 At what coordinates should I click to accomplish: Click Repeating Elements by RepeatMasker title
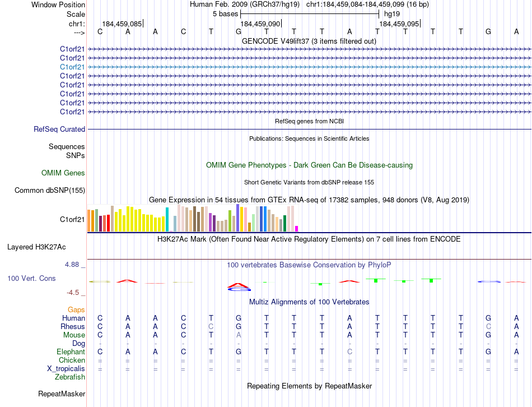[309, 386]
